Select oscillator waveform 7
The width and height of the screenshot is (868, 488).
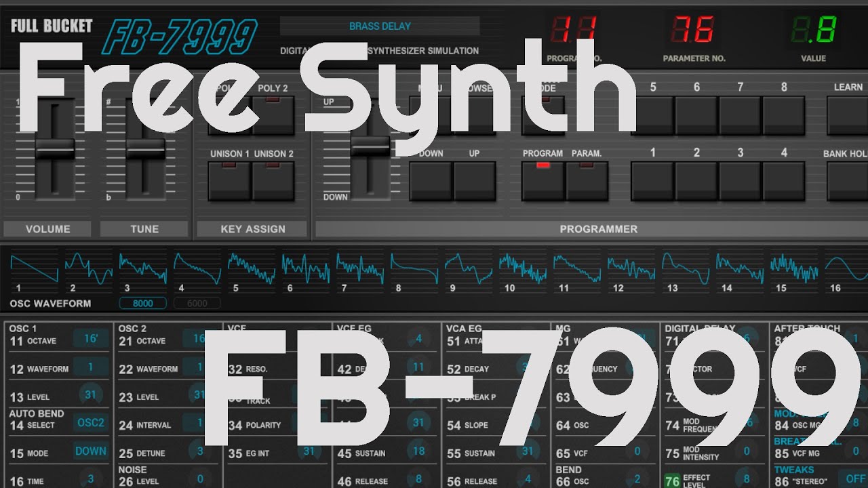coord(359,270)
